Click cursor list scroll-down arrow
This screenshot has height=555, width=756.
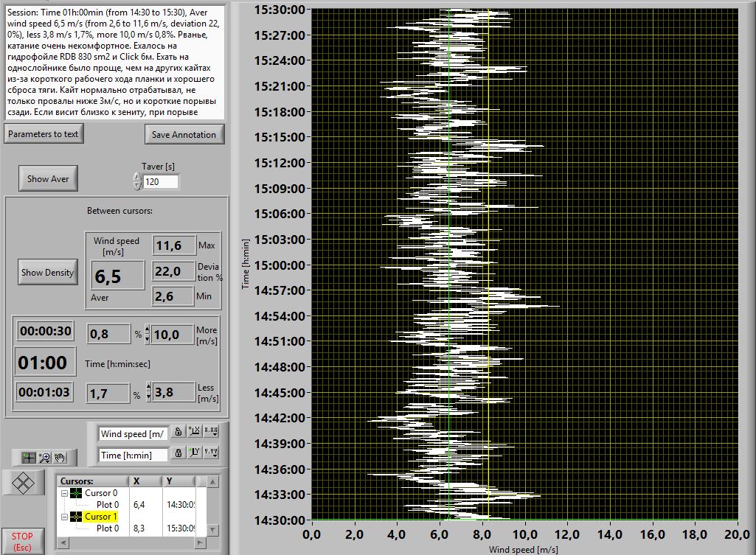click(x=212, y=530)
